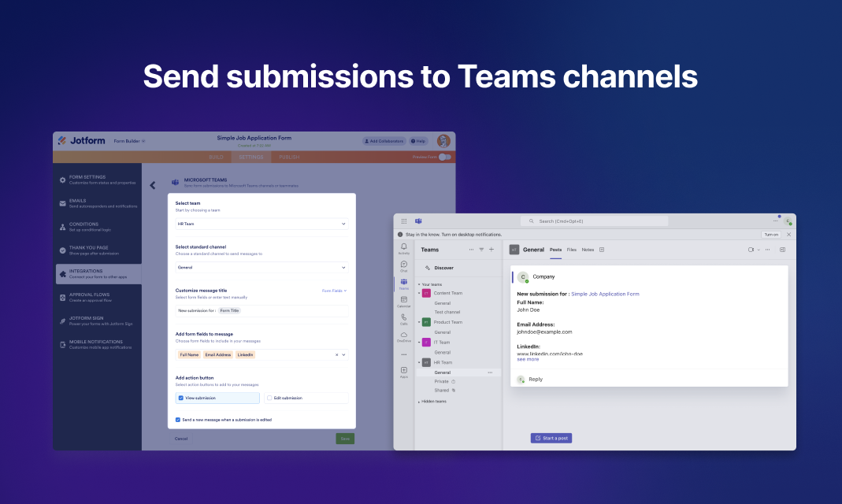Open the Form Builder dropdown

[129, 141]
